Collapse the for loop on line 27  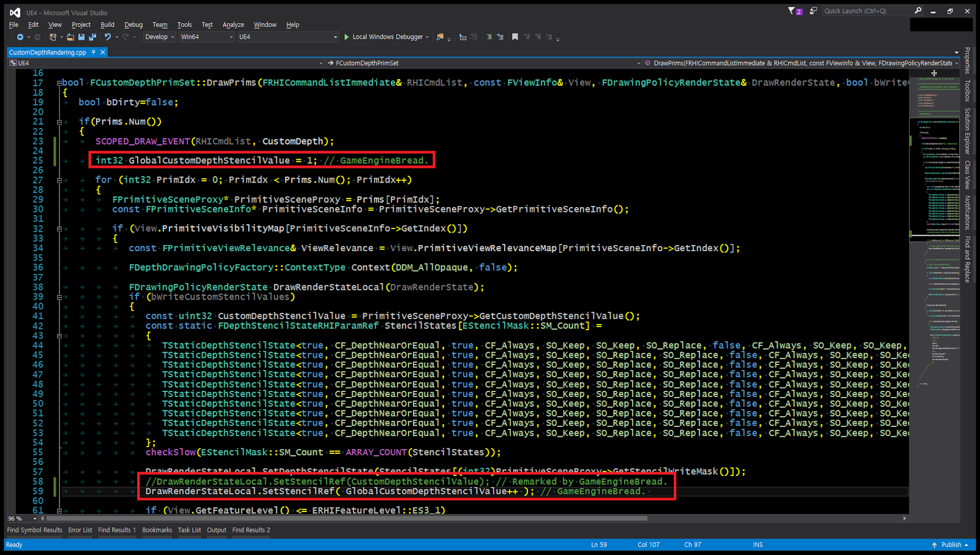pos(59,180)
